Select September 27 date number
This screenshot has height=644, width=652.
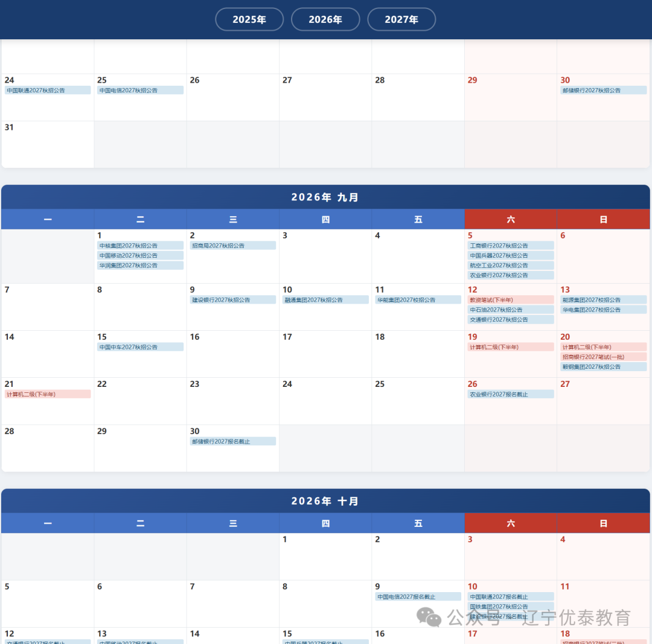565,384
